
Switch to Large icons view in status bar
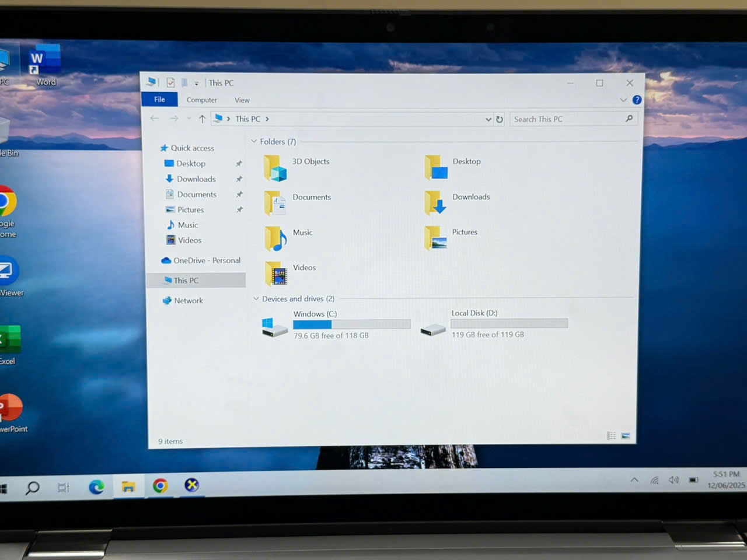626,435
